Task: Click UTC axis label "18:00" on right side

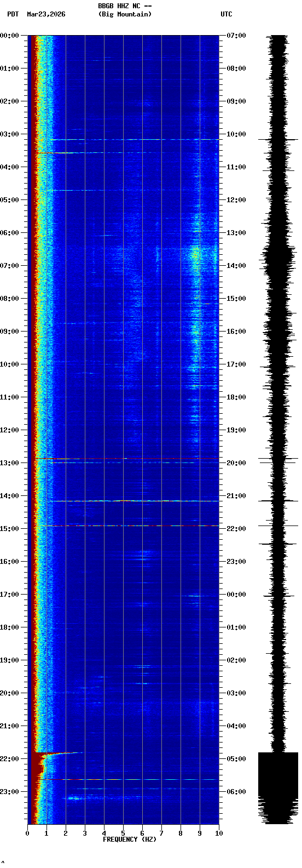Action: [236, 397]
